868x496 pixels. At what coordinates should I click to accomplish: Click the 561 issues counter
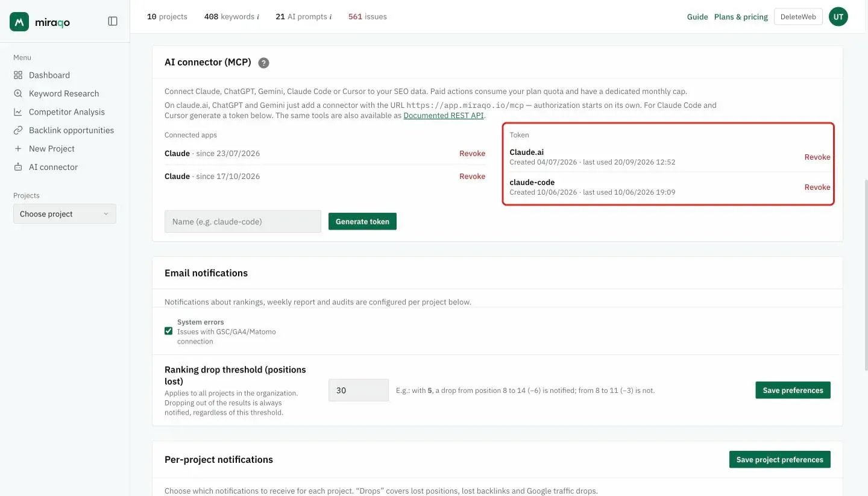(x=368, y=17)
